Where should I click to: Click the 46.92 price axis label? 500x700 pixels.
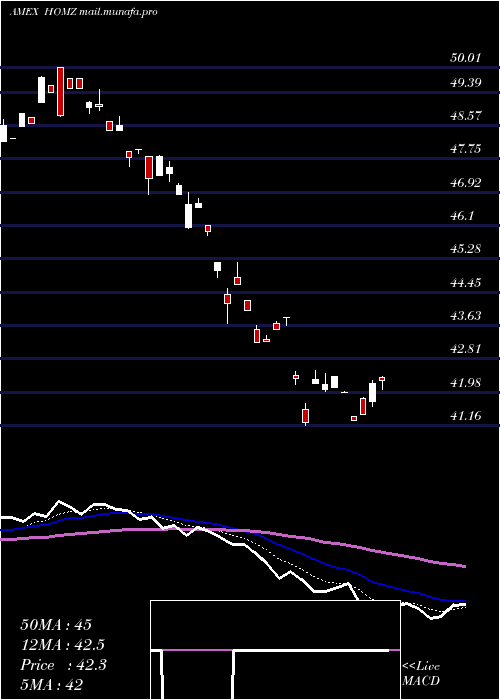pos(465,183)
